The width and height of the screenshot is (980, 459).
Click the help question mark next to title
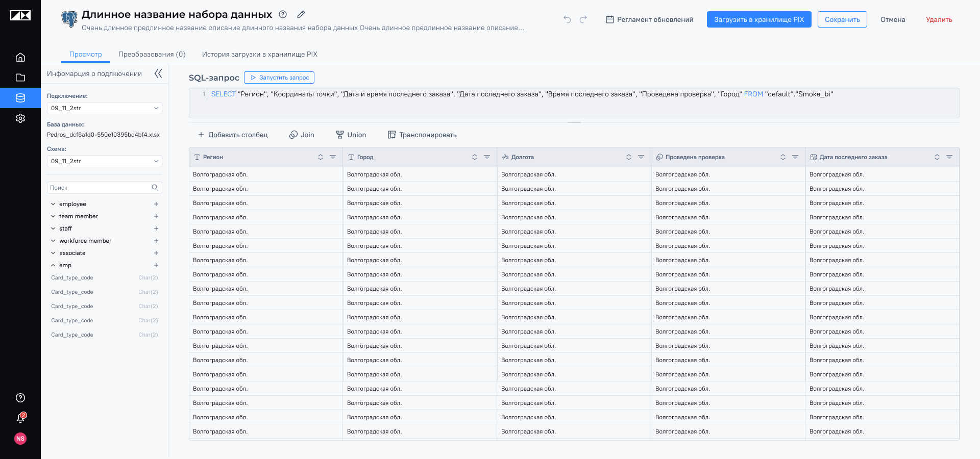pos(283,14)
